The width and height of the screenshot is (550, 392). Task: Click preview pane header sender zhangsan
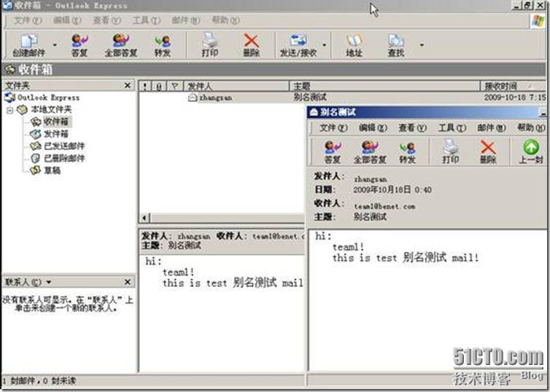coord(194,237)
